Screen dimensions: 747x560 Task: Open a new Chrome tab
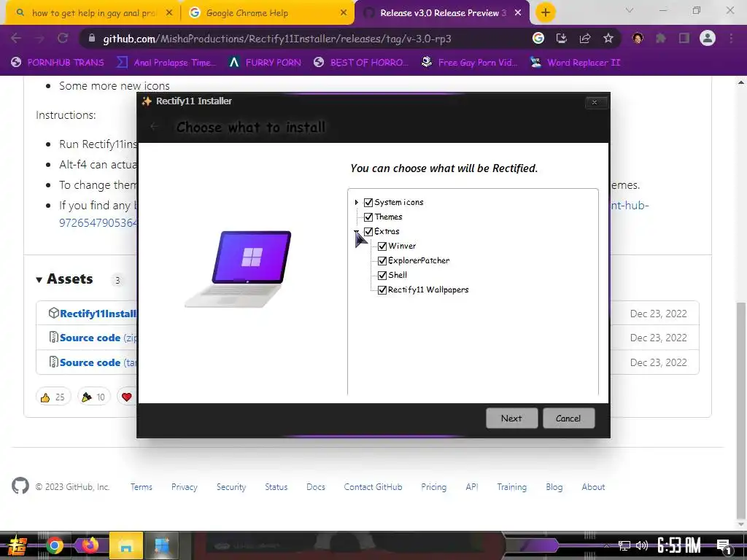(546, 13)
